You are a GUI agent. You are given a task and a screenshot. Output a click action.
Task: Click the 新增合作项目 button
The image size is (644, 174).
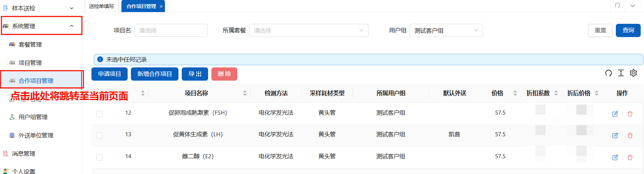(x=154, y=74)
